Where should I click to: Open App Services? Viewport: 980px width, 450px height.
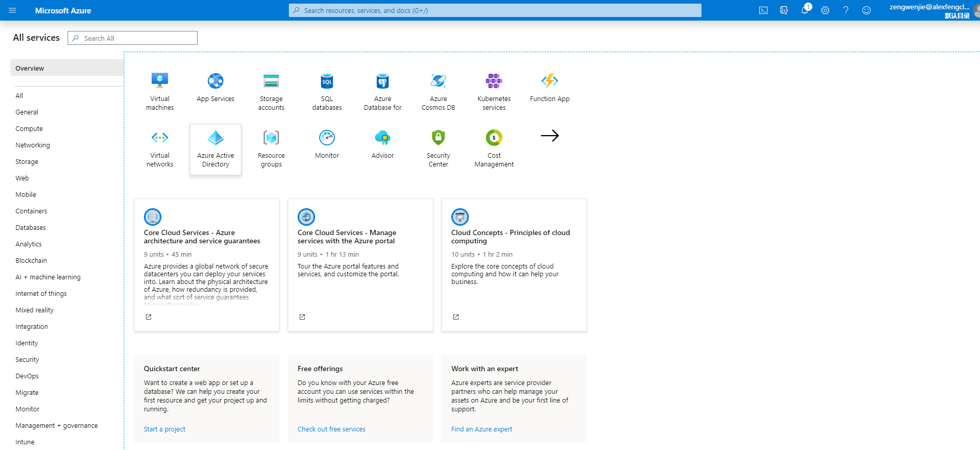[x=216, y=92]
